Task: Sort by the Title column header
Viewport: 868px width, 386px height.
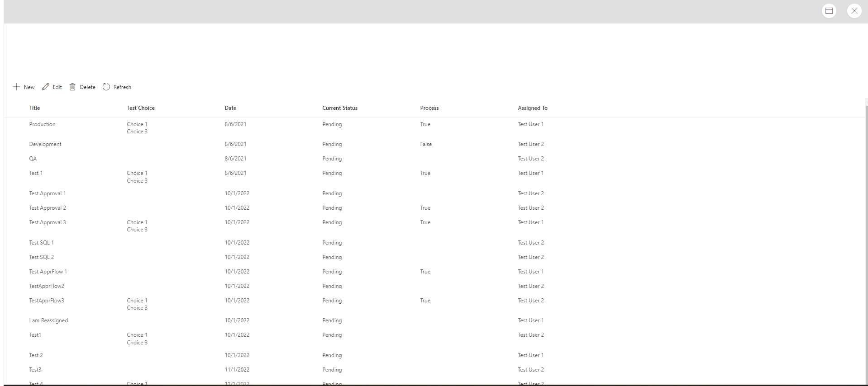Action: pos(34,108)
